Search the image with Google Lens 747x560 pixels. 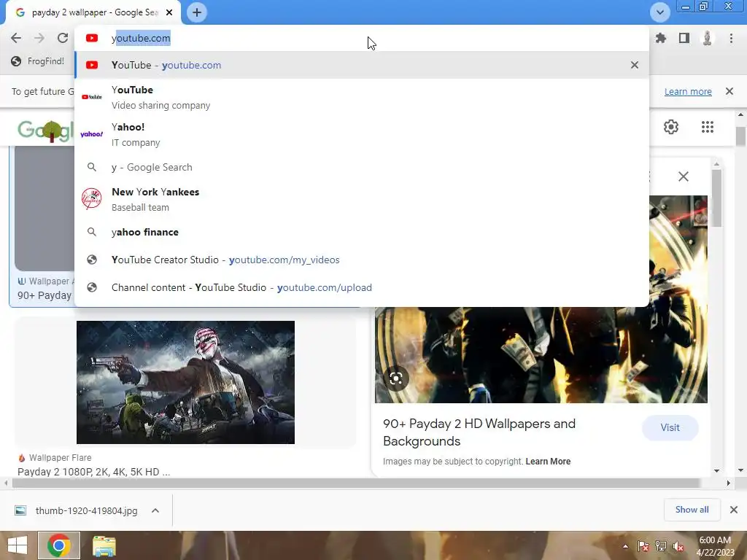coord(396,378)
